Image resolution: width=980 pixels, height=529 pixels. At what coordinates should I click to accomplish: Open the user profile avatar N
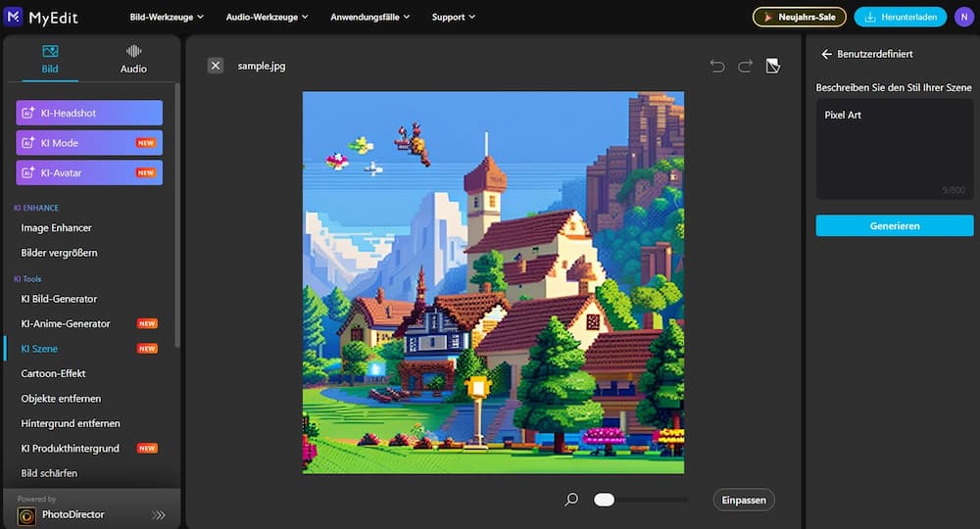click(x=964, y=17)
